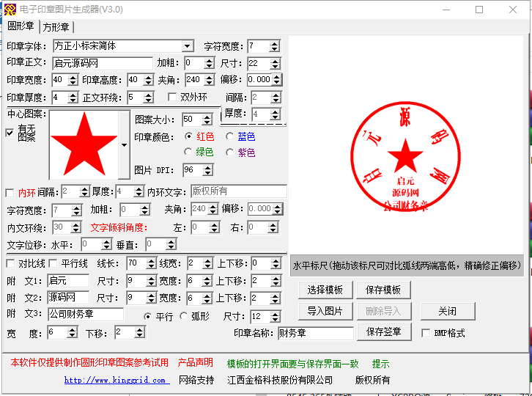The height and width of the screenshot is (396, 532).
Task: Switch to the 方形章 tab
Action: (x=56, y=27)
